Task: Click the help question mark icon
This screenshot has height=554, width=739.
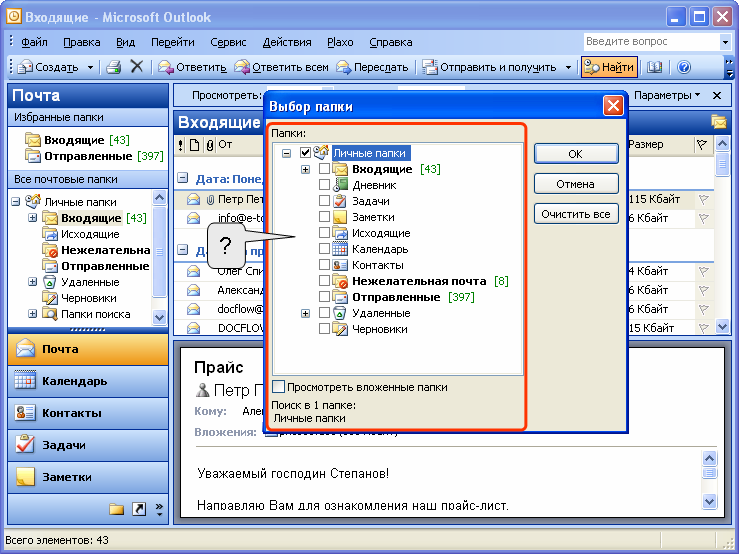Action: click(x=684, y=67)
